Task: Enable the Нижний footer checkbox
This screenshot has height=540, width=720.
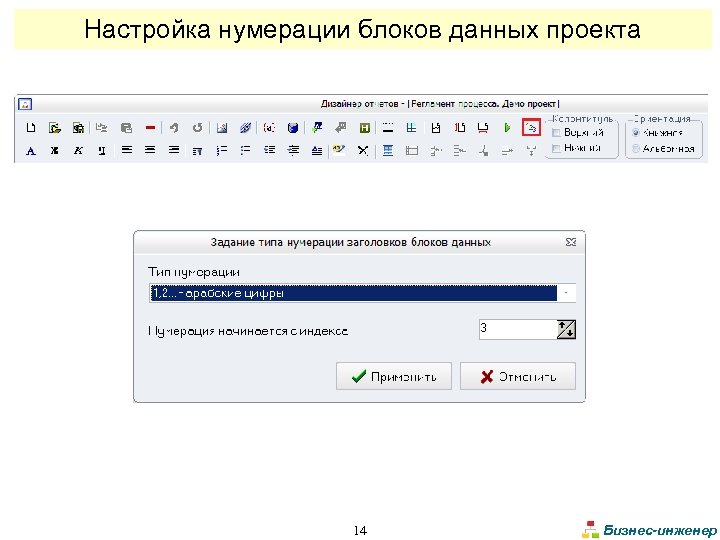Action: tap(556, 148)
